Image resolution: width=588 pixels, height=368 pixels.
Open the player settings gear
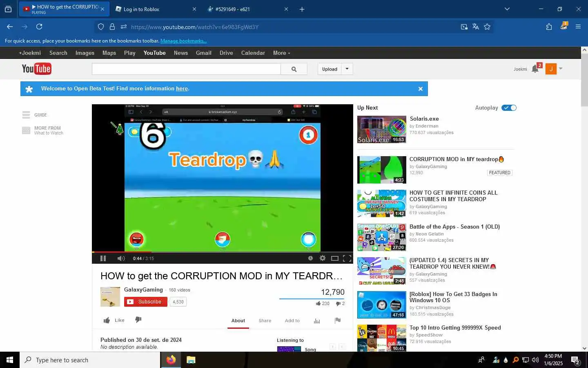point(323,258)
